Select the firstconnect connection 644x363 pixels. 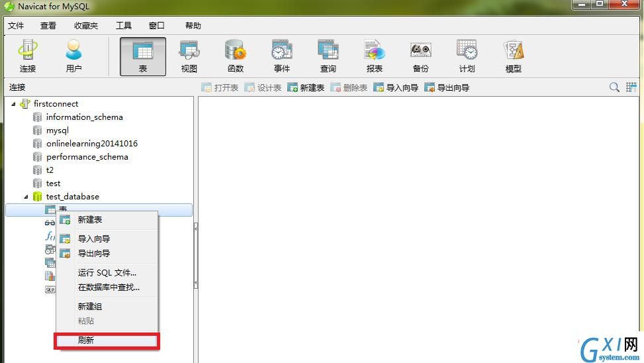tap(56, 103)
